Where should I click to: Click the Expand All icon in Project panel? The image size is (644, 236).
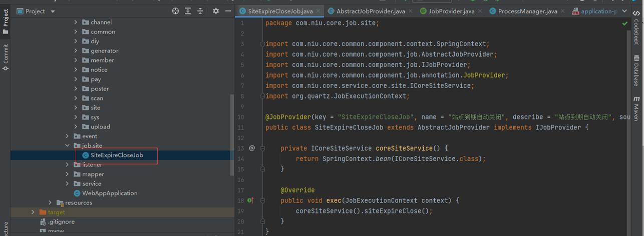pos(188,11)
